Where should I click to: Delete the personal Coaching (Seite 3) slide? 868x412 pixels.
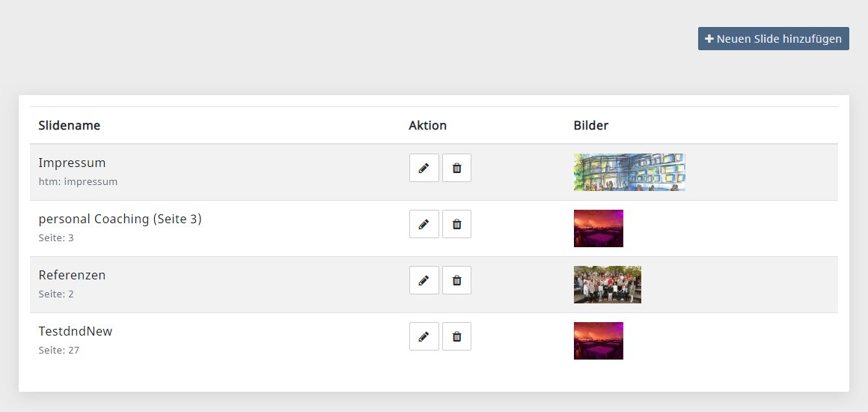tap(456, 224)
